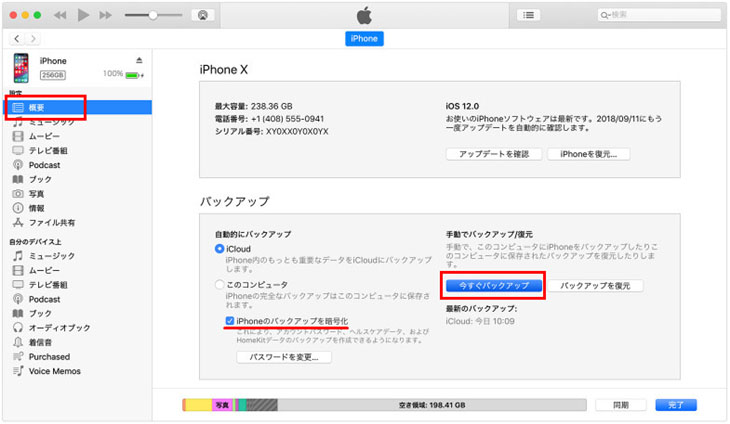
Task: Click the iPhone device thumbnail icon
Action: pyautogui.click(x=21, y=68)
